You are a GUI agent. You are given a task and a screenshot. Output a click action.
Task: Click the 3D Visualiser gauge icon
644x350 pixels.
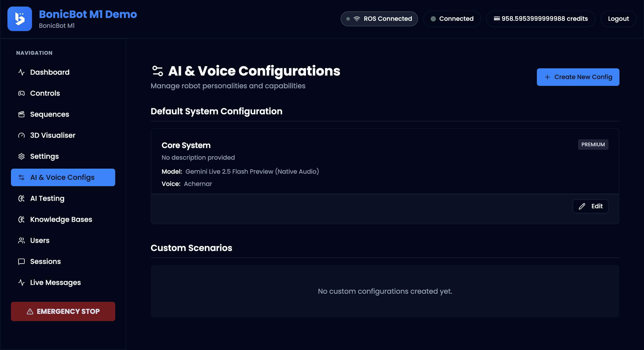point(21,135)
